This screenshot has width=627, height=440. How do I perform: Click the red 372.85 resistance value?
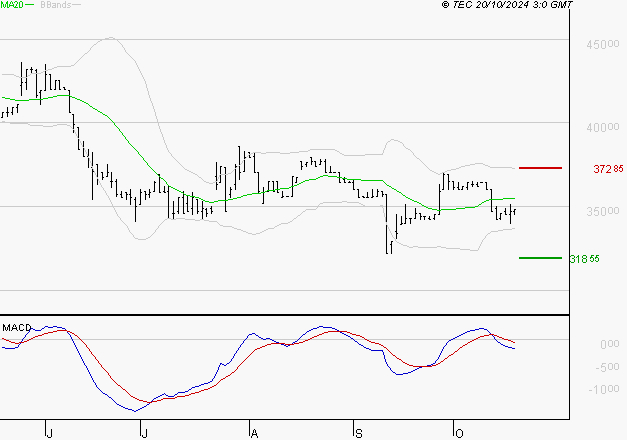tap(608, 169)
